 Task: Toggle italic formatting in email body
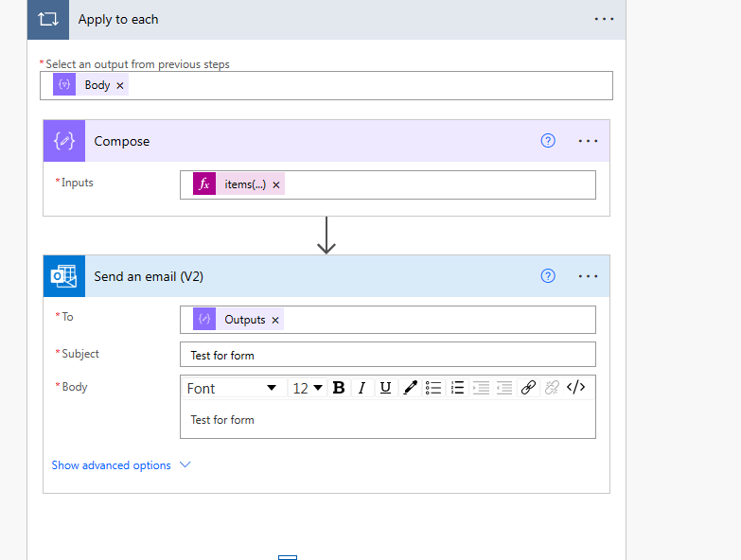pos(362,388)
